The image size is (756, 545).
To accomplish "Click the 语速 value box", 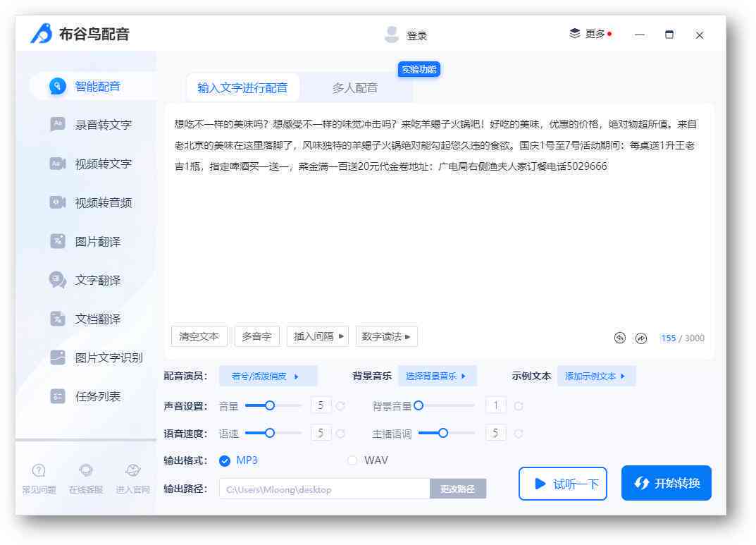I will 321,433.
